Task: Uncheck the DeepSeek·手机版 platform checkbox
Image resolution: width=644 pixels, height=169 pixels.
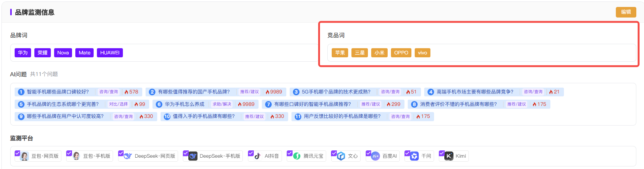Action: [185, 153]
